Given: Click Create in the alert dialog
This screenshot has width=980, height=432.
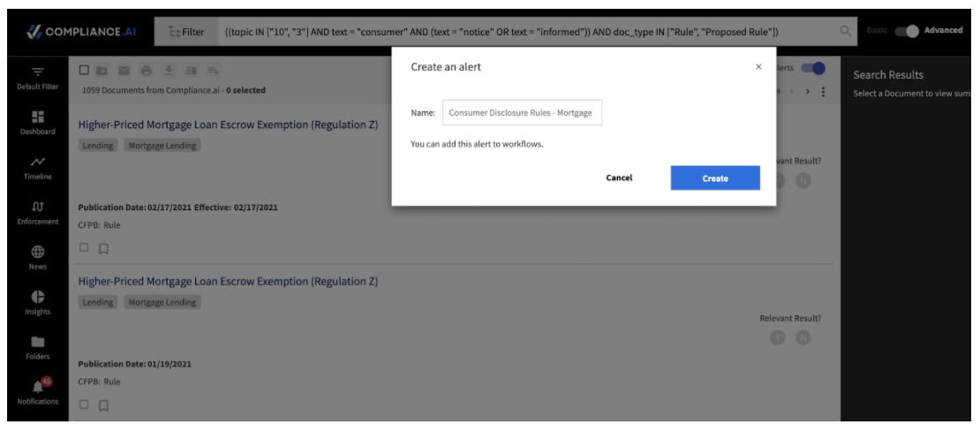Looking at the screenshot, I should 715,178.
